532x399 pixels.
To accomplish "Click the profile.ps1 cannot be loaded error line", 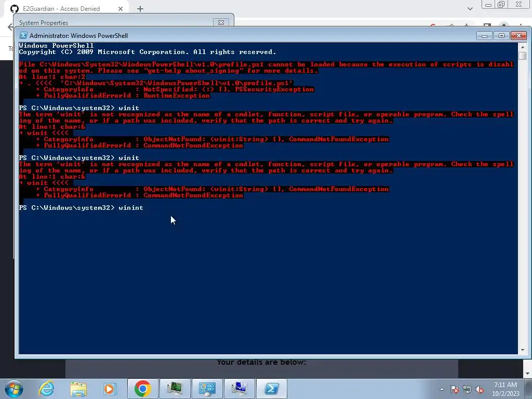I will [x=267, y=64].
